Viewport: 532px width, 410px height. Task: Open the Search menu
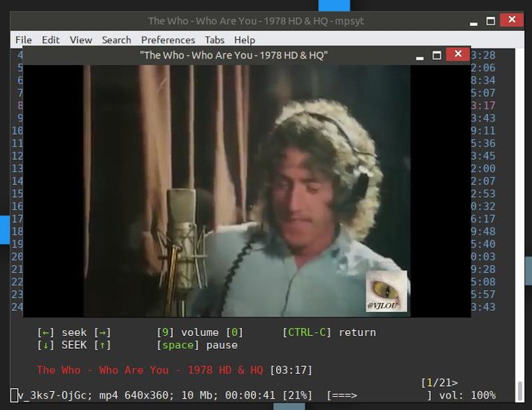click(x=116, y=40)
